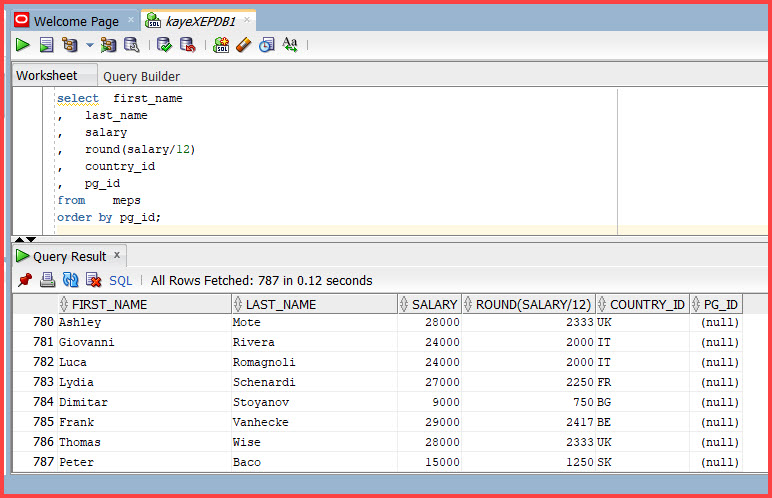Click inside the SQL editor on 'select' line
Screen dimensions: 772x498
[x=120, y=98]
